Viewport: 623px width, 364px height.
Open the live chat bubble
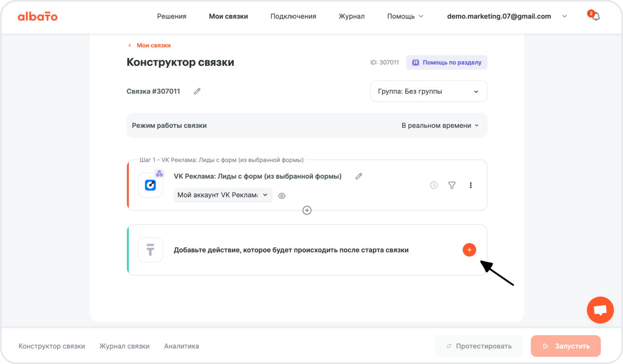pyautogui.click(x=600, y=310)
